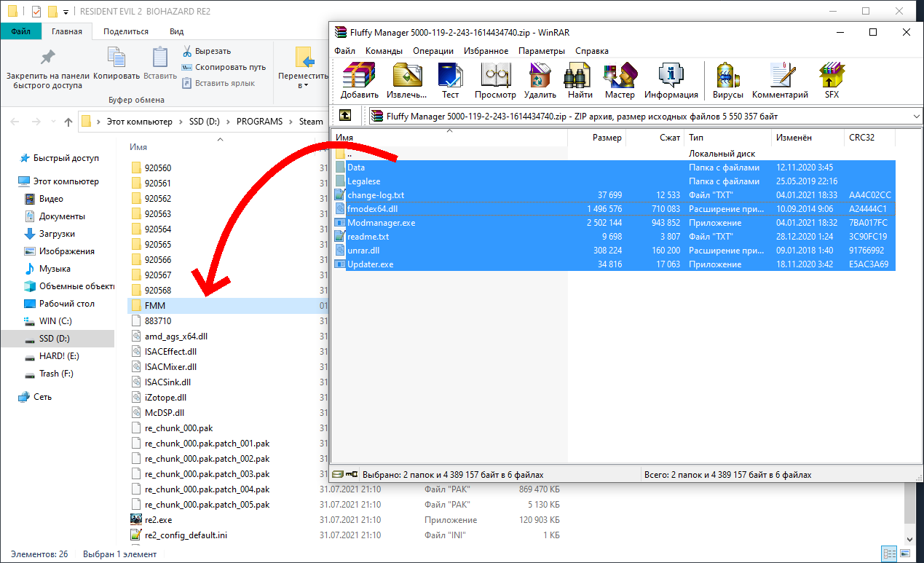The height and width of the screenshot is (563, 924).
Task: Switch to the Share (Поделиться) ribbon tab
Action: click(x=126, y=31)
